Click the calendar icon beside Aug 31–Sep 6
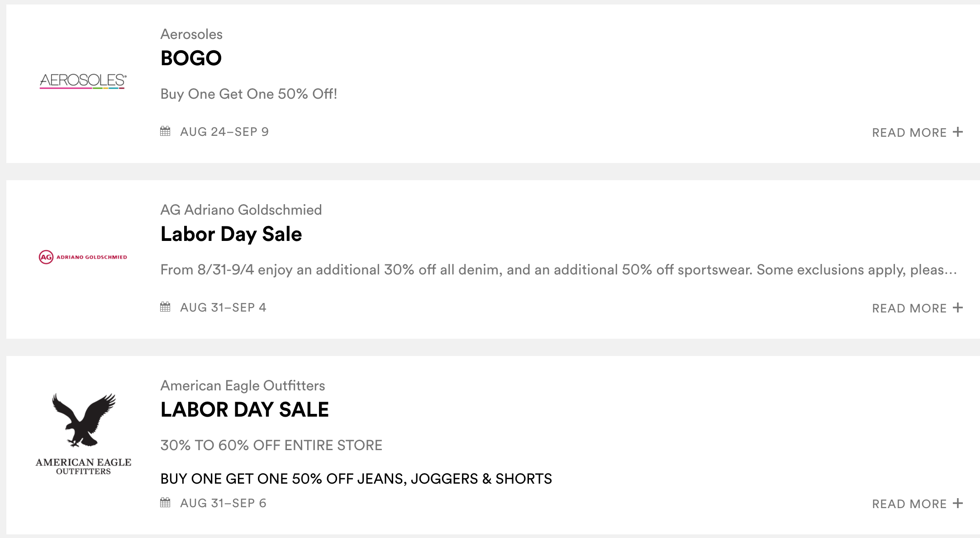Screen dimensions: 980x538 pyautogui.click(x=165, y=503)
